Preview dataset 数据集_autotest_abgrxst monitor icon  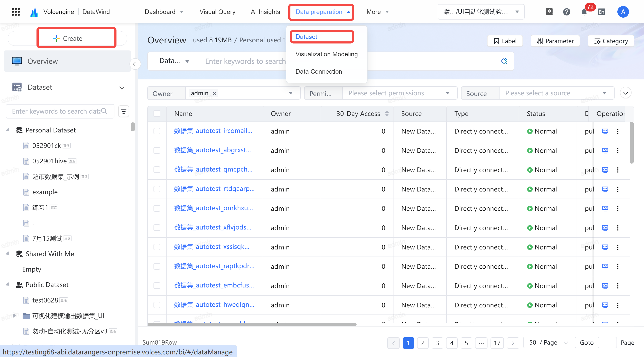(605, 150)
